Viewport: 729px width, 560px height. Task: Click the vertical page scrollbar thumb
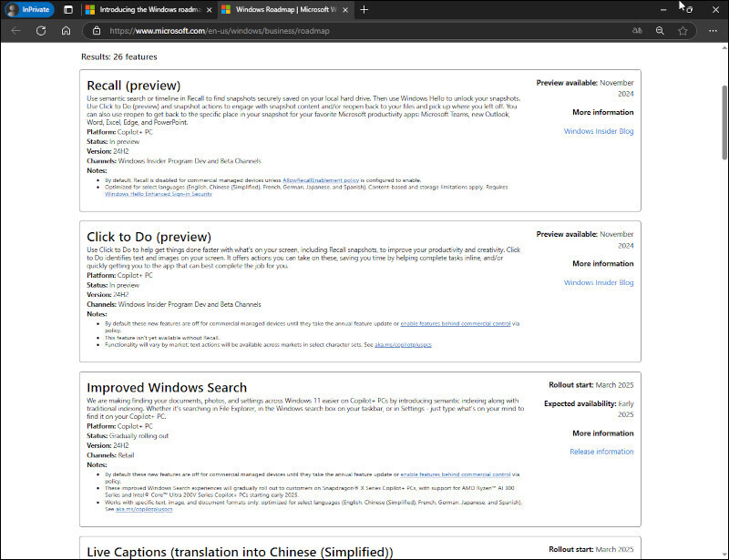tap(724, 123)
